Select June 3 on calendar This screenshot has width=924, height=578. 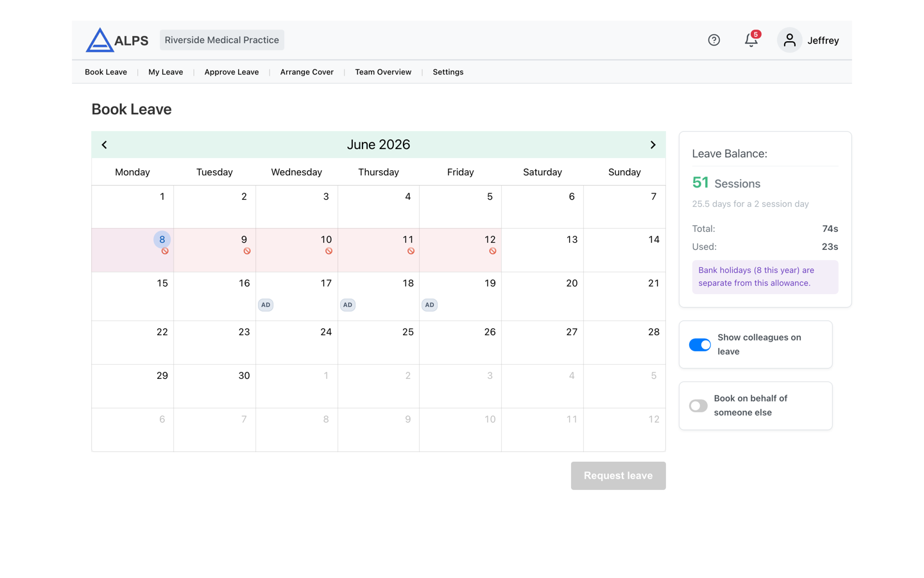[x=296, y=207]
